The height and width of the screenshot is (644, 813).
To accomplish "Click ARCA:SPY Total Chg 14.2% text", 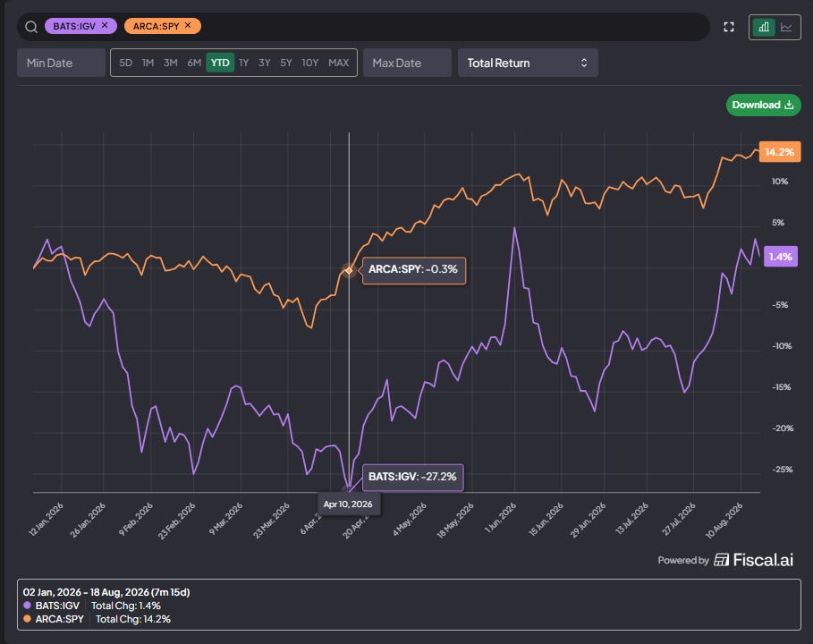I will (133, 619).
